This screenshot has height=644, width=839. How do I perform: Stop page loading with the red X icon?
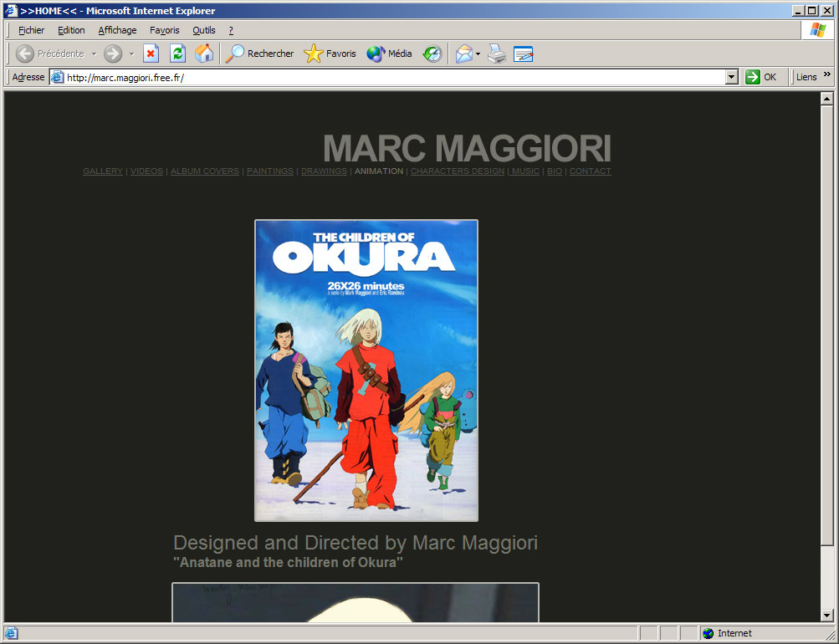[151, 54]
